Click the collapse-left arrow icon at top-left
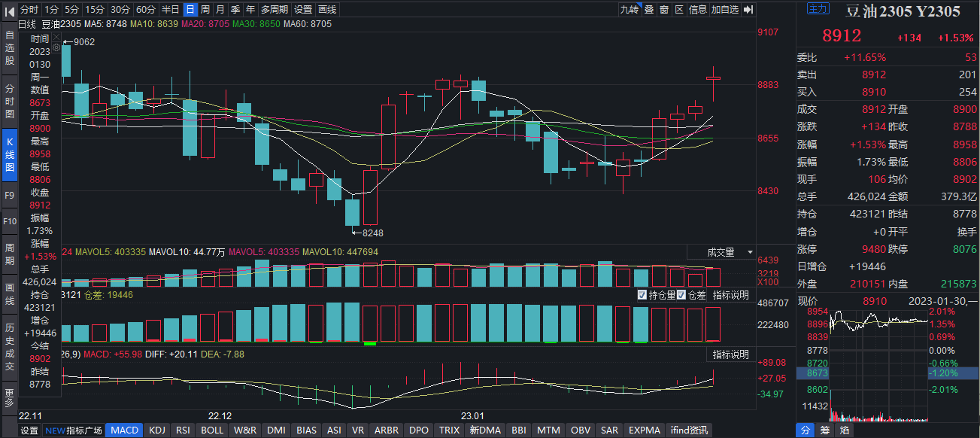This screenshot has width=980, height=438. (x=9, y=10)
